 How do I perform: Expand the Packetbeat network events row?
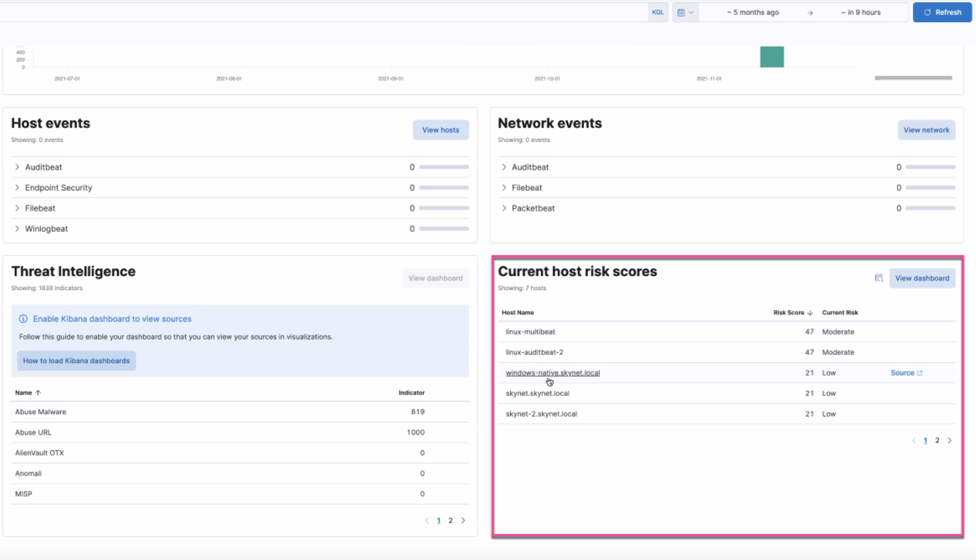pyautogui.click(x=504, y=208)
